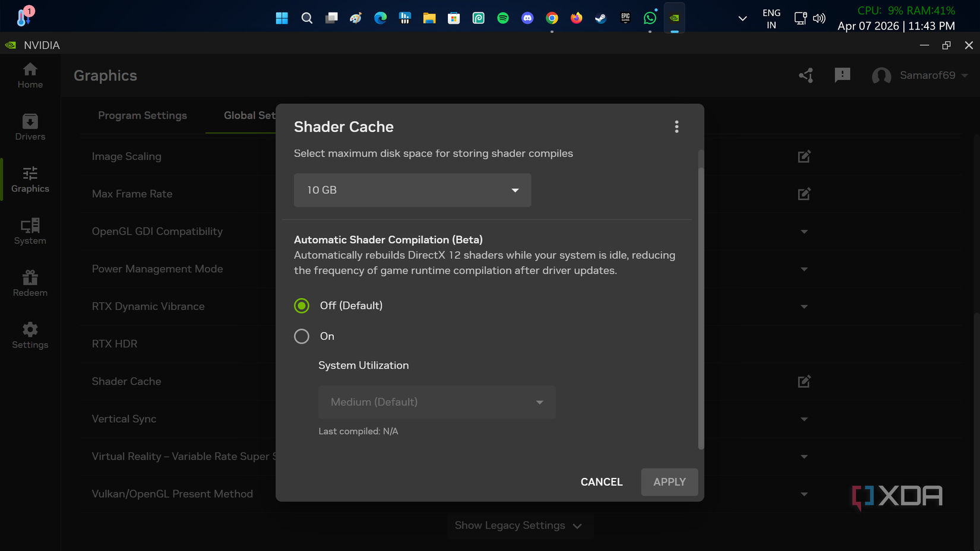Launch Microsoft Edge from taskbar

coord(380,18)
